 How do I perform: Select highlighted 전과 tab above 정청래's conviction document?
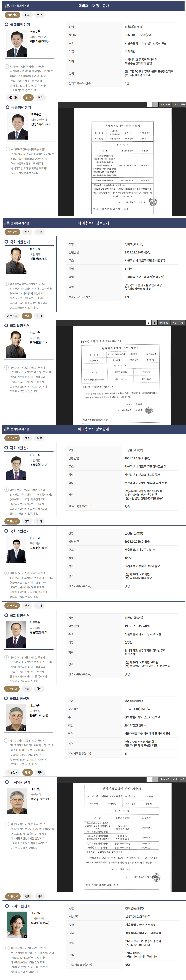(28, 97)
